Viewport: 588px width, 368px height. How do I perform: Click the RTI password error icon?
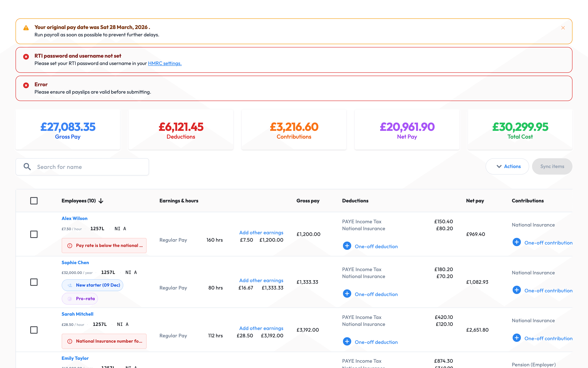[26, 57]
